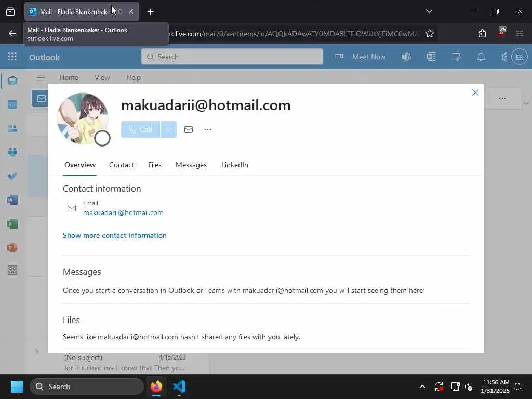532x399 pixels.
Task: Open People in the left sidebar
Action: coord(12,129)
